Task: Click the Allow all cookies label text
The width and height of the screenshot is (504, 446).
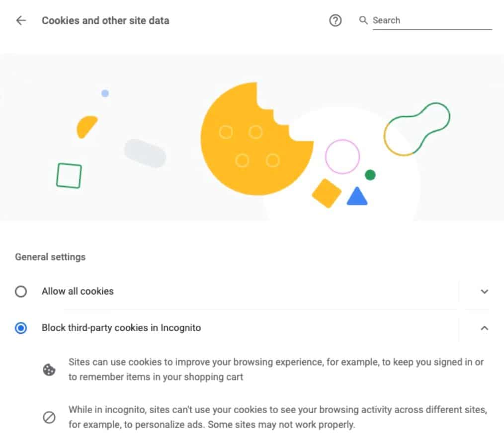Action: 78,292
